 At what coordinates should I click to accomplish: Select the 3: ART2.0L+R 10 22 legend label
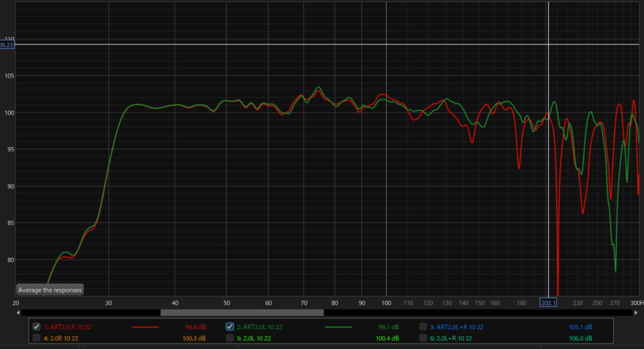(457, 327)
